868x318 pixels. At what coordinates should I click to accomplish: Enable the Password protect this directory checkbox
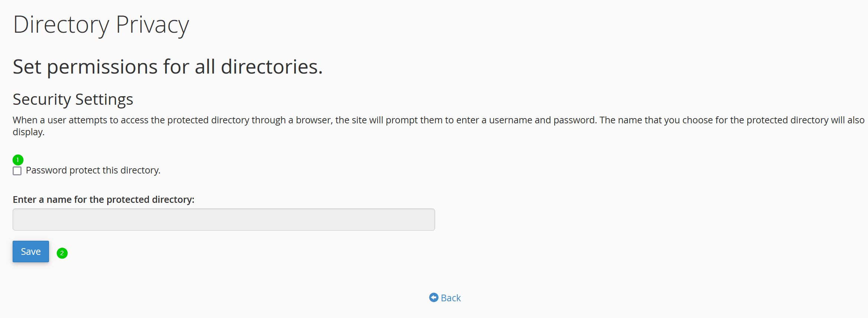17,171
